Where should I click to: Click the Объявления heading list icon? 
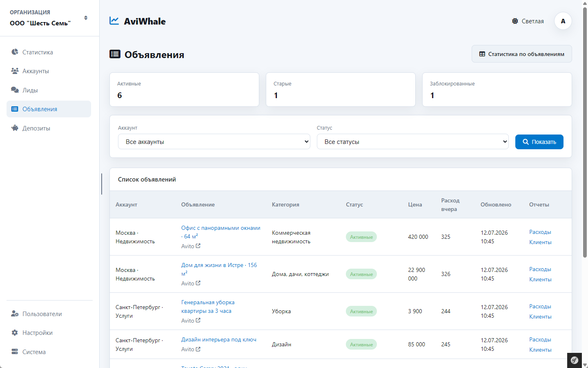click(115, 54)
